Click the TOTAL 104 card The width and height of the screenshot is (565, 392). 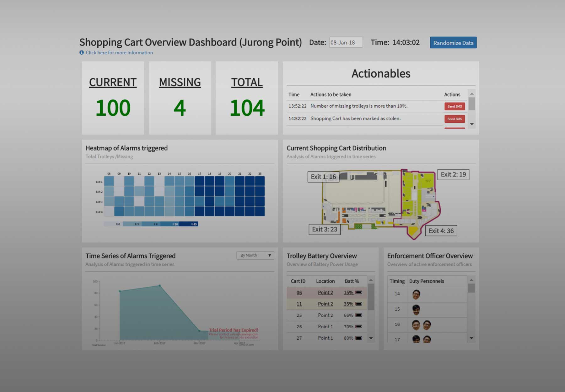(247, 98)
